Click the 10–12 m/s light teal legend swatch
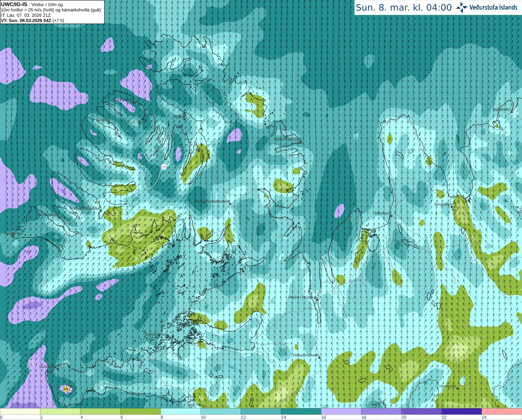 point(221,411)
